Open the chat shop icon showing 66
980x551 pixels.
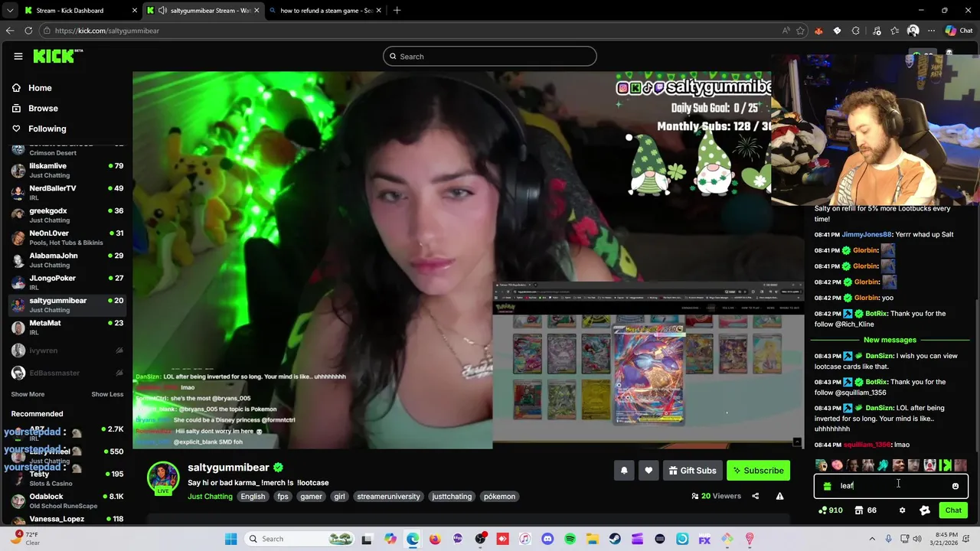(865, 510)
